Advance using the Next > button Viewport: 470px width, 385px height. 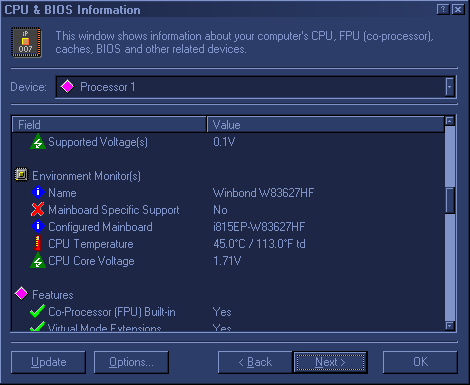click(330, 362)
